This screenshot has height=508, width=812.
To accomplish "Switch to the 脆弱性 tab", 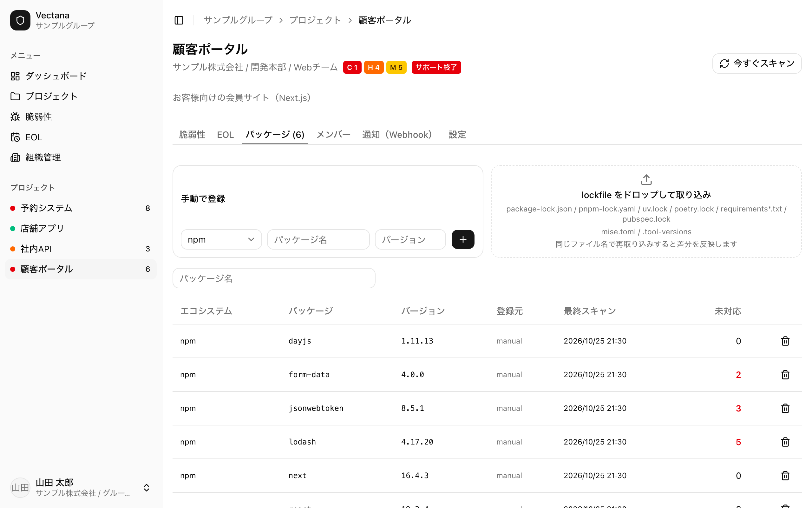I will [192, 134].
